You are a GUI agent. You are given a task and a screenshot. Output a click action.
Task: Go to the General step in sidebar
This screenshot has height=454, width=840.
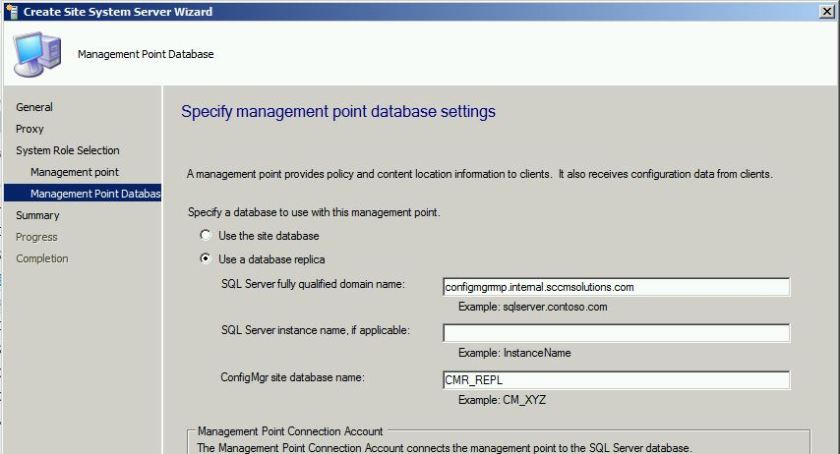tap(34, 107)
